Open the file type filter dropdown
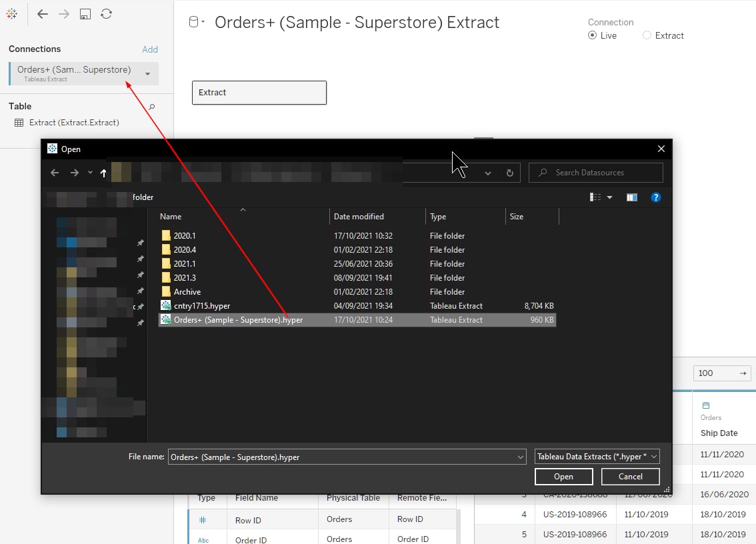The width and height of the screenshot is (756, 544). tap(597, 456)
